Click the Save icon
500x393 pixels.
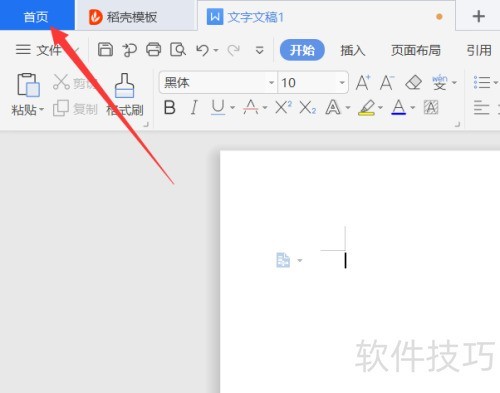click(x=105, y=50)
